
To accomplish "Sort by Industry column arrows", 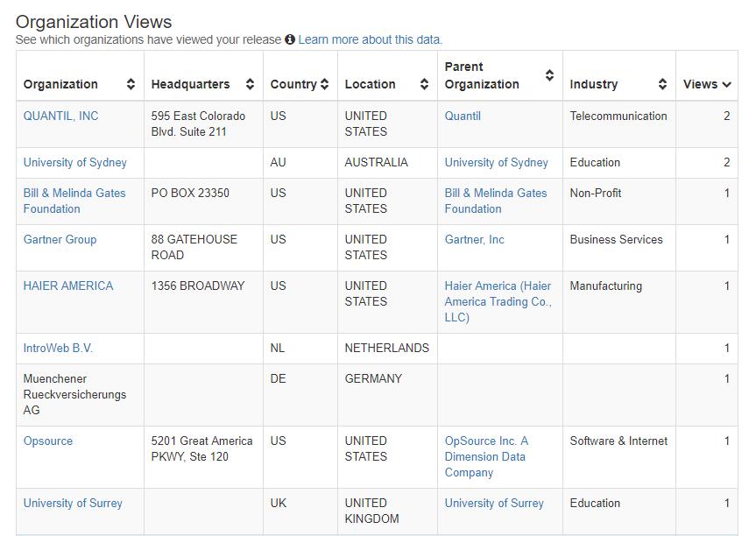I will [663, 84].
